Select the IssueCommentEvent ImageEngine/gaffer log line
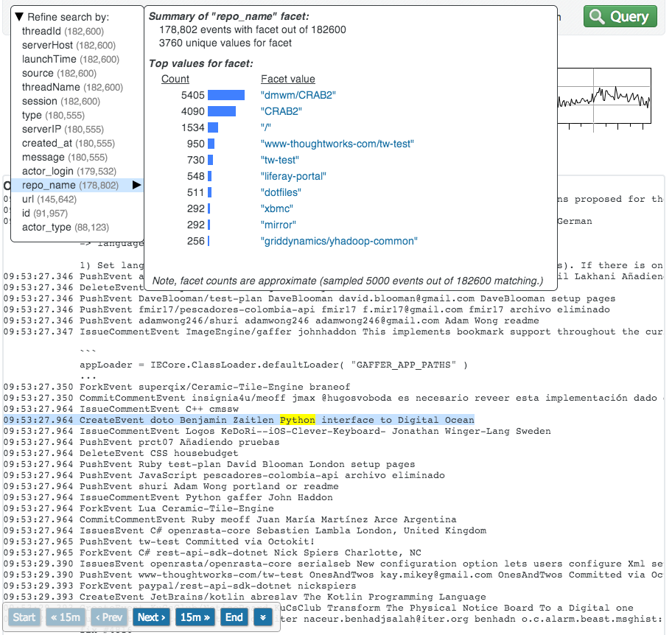 coord(334,332)
